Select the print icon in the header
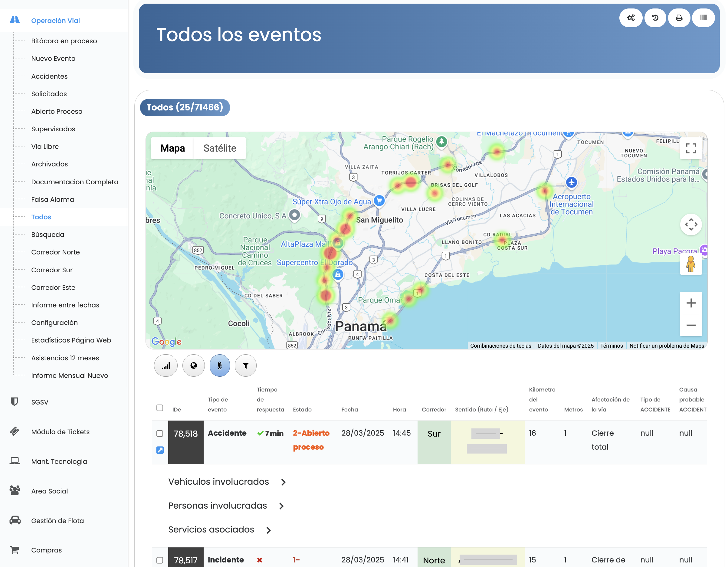The width and height of the screenshot is (728, 567). [679, 18]
